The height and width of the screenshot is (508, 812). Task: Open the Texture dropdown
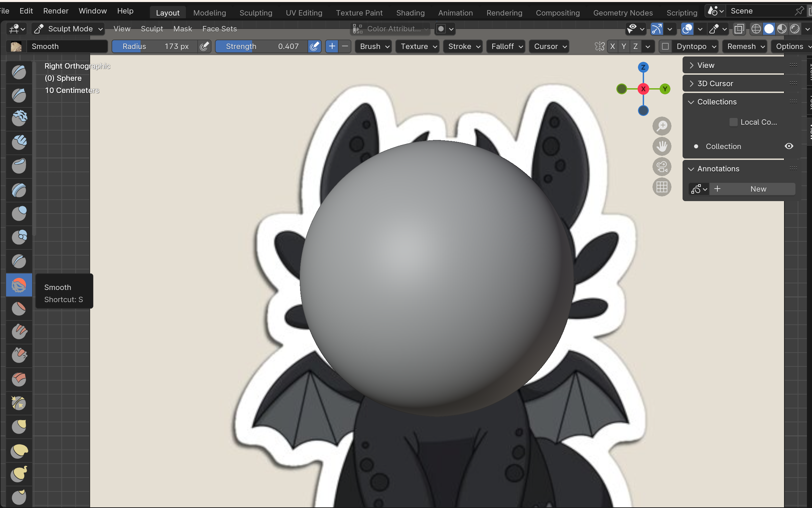pos(418,46)
